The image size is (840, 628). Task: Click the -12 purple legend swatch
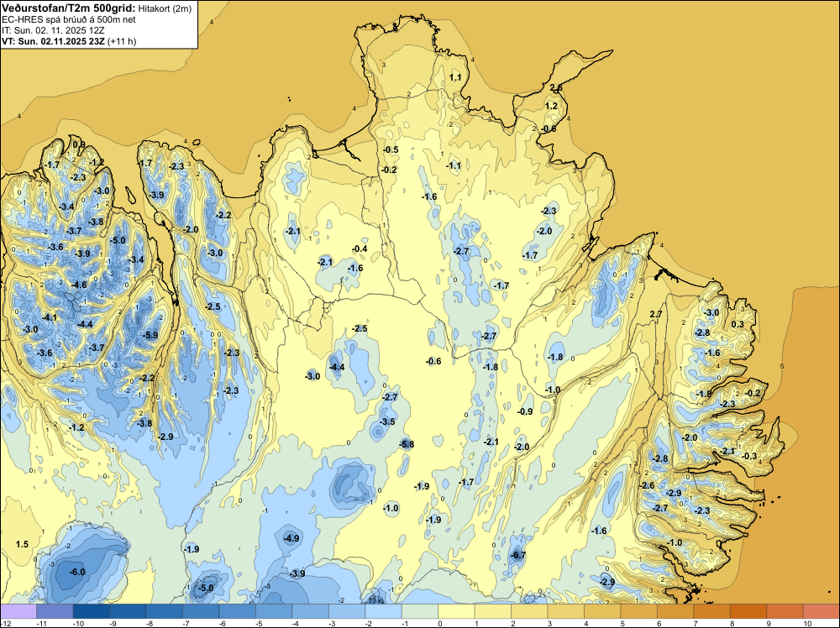[x=18, y=611]
